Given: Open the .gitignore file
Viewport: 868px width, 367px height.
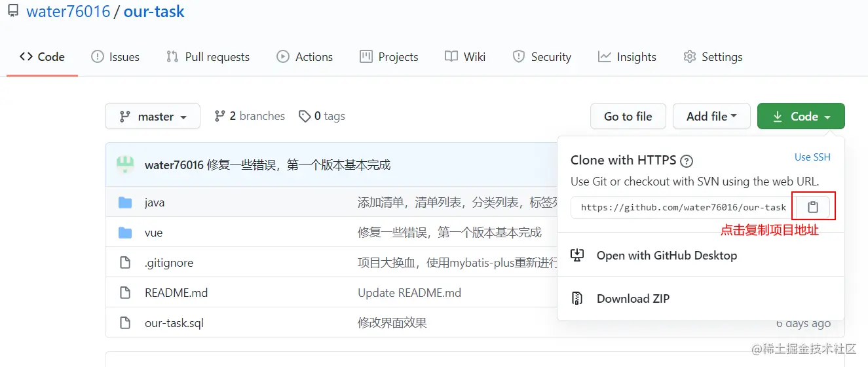Looking at the screenshot, I should [169, 263].
